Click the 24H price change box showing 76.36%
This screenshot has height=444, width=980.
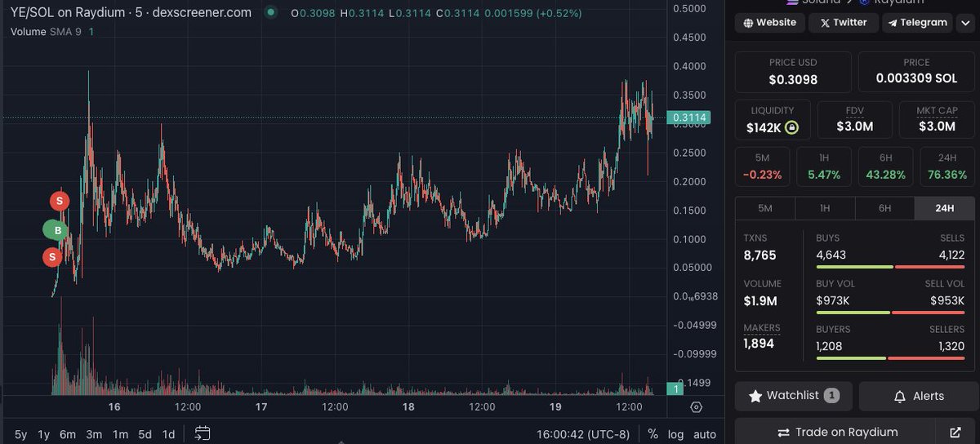(947, 166)
